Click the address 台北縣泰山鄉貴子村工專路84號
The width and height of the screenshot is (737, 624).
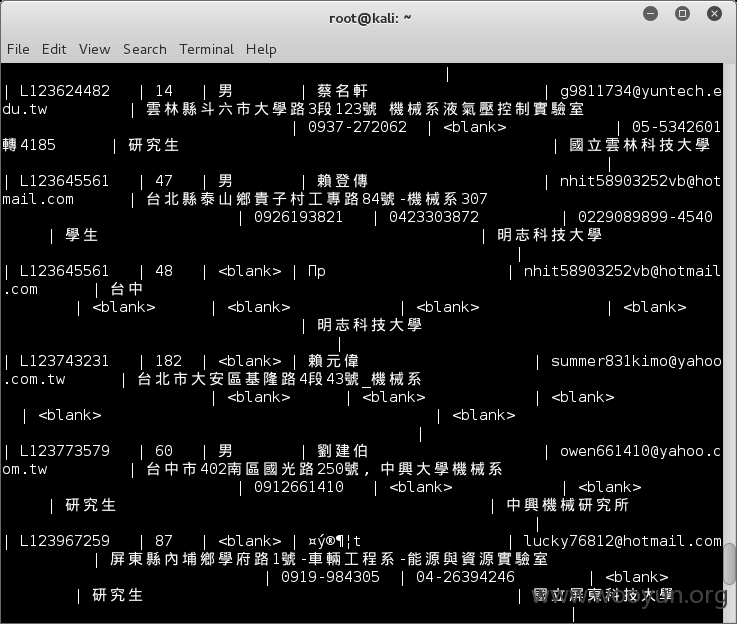tap(271, 199)
